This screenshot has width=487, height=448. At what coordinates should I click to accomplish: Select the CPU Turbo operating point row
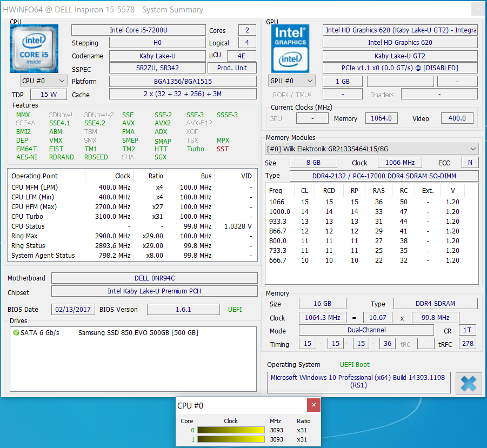(132, 216)
